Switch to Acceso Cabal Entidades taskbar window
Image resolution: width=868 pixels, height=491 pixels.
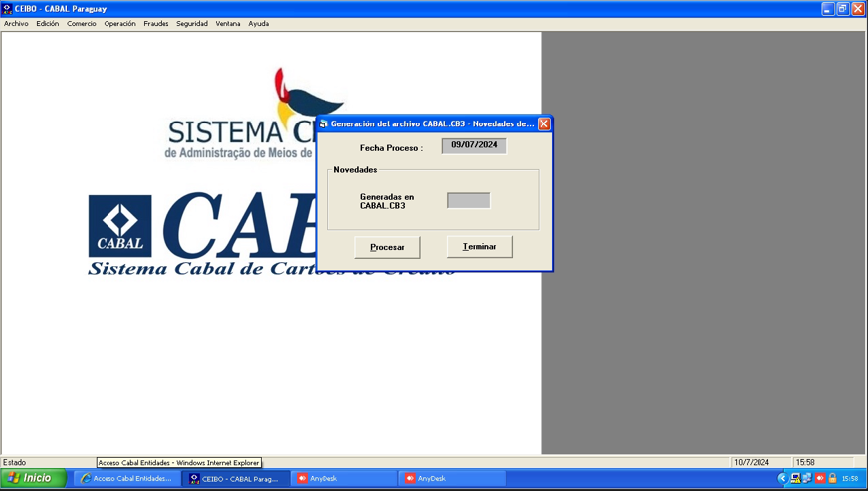[126, 478]
